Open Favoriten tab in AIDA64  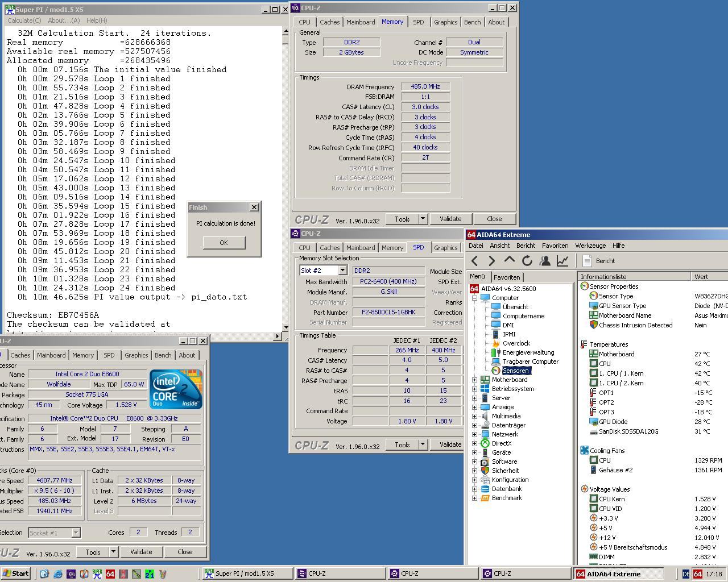pyautogui.click(x=507, y=277)
